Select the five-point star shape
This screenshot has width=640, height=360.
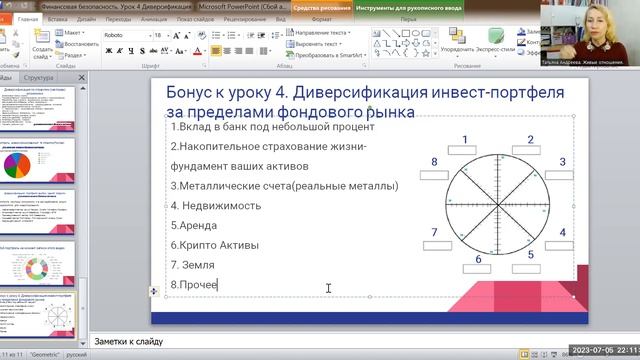[x=426, y=53]
